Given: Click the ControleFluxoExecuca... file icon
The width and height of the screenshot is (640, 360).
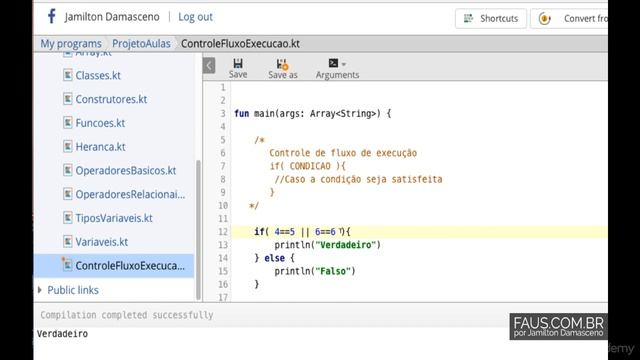Looking at the screenshot, I should (68, 265).
